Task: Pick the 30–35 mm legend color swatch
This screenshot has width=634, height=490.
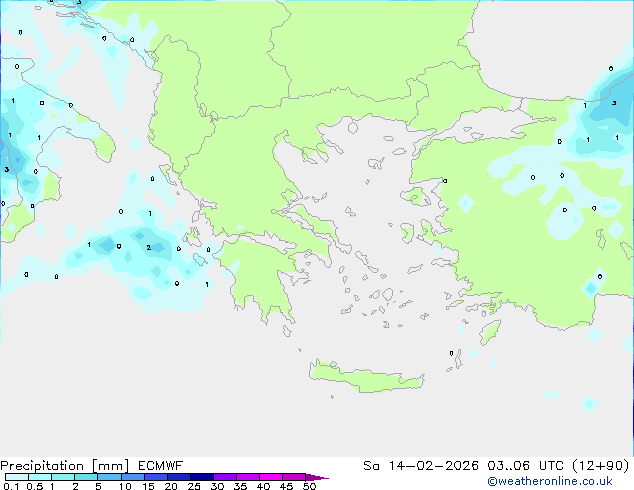Action: pyautogui.click(x=224, y=477)
